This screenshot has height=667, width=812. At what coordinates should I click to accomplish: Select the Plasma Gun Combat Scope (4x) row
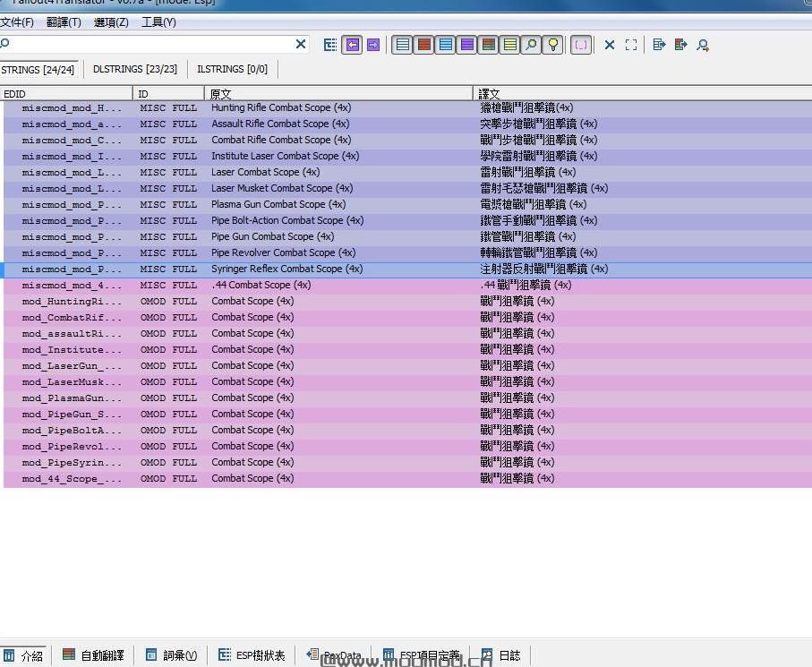click(407, 204)
